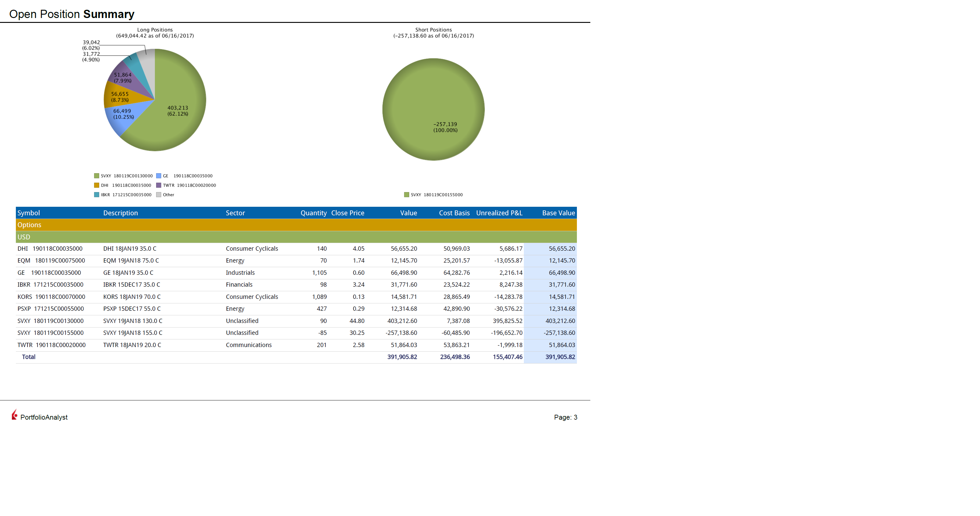Image resolution: width=980 pixels, height=516 pixels.
Task: Click the Base Value column header
Action: (558, 213)
